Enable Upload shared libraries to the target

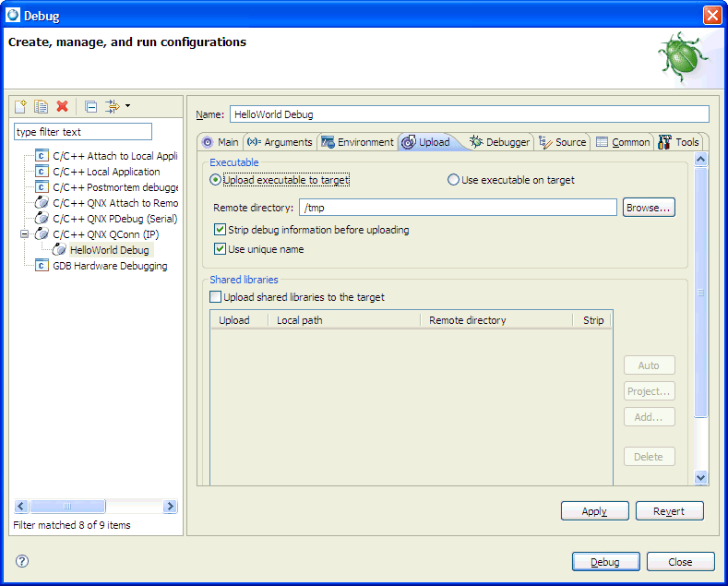point(216,297)
